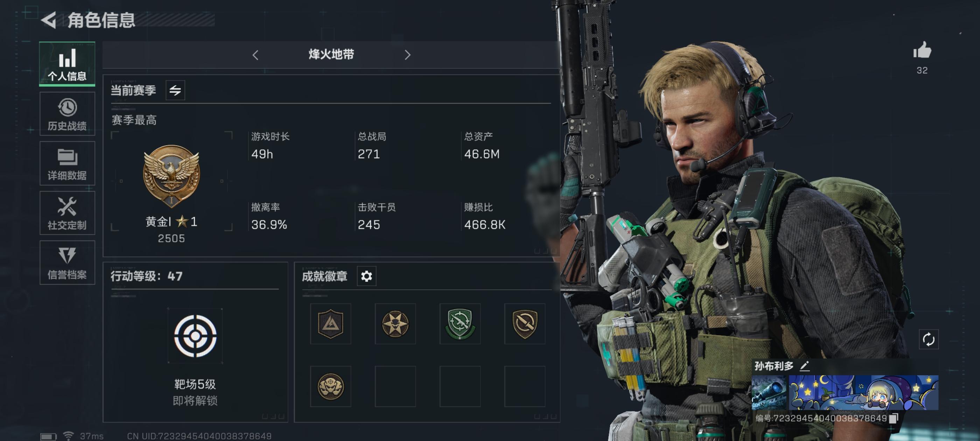Open the 社交定制 tab
This screenshot has height=441, width=980.
coord(67,213)
